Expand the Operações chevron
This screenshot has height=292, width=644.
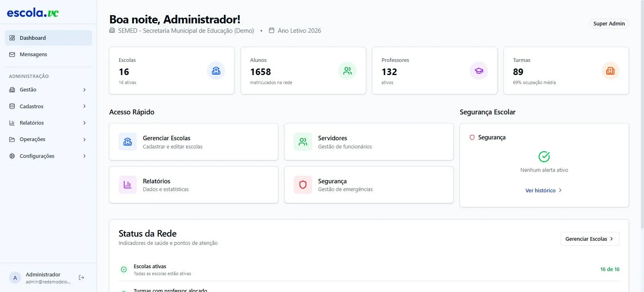click(85, 139)
